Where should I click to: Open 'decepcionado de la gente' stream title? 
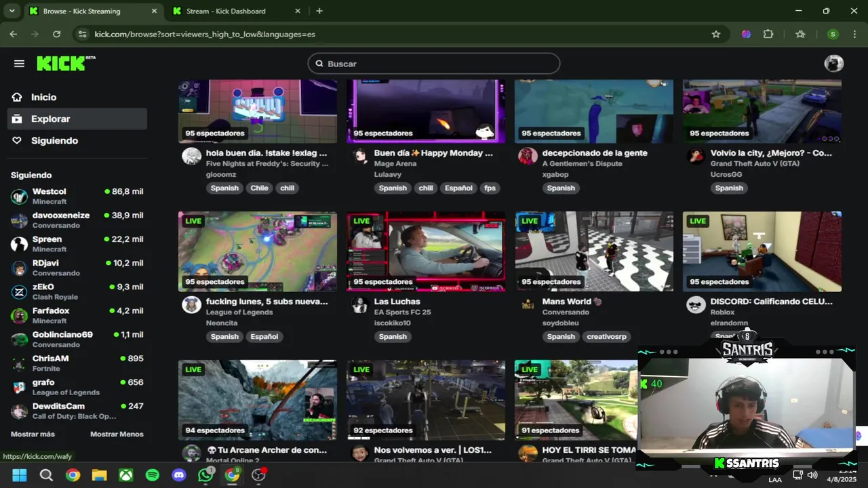[595, 153]
